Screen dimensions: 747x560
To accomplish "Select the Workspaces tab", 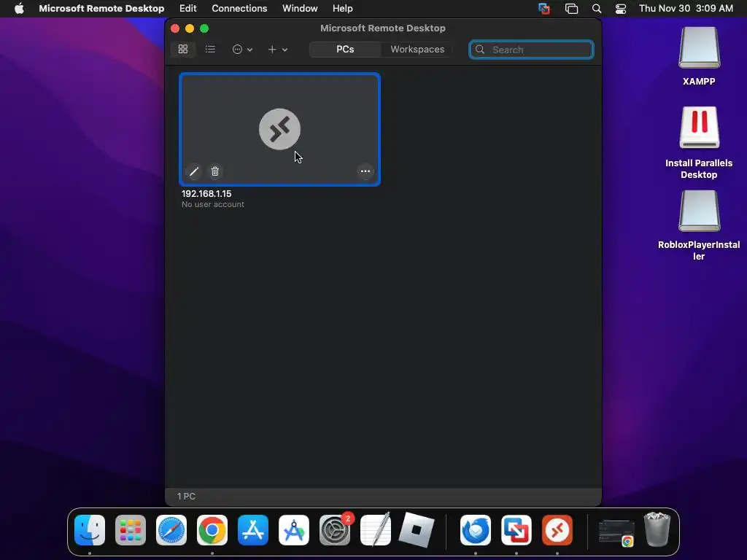I will pyautogui.click(x=417, y=49).
